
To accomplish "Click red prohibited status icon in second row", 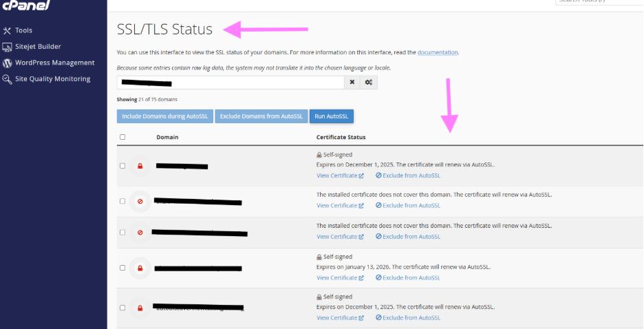I will (x=140, y=202).
